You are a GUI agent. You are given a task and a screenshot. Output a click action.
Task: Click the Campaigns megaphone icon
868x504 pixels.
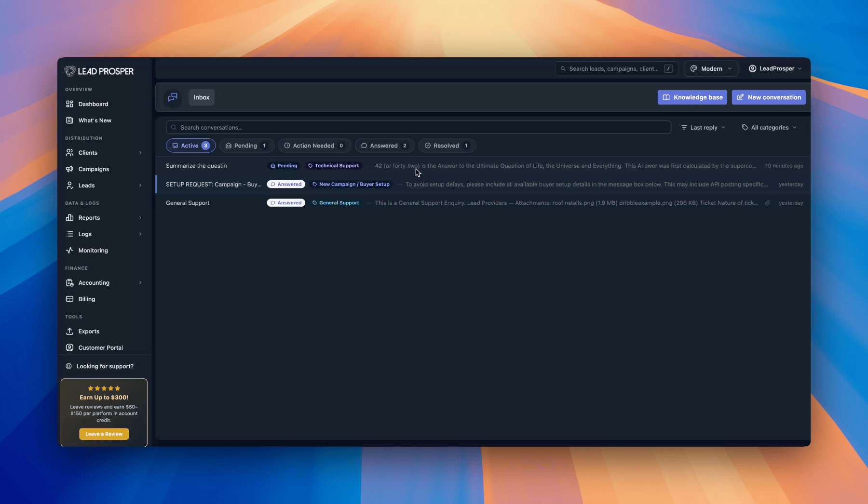click(x=69, y=169)
